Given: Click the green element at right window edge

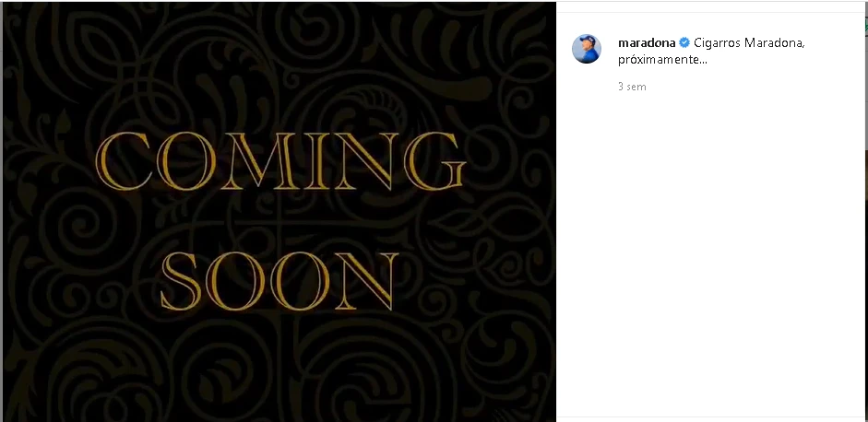Looking at the screenshot, I should [x=866, y=25].
